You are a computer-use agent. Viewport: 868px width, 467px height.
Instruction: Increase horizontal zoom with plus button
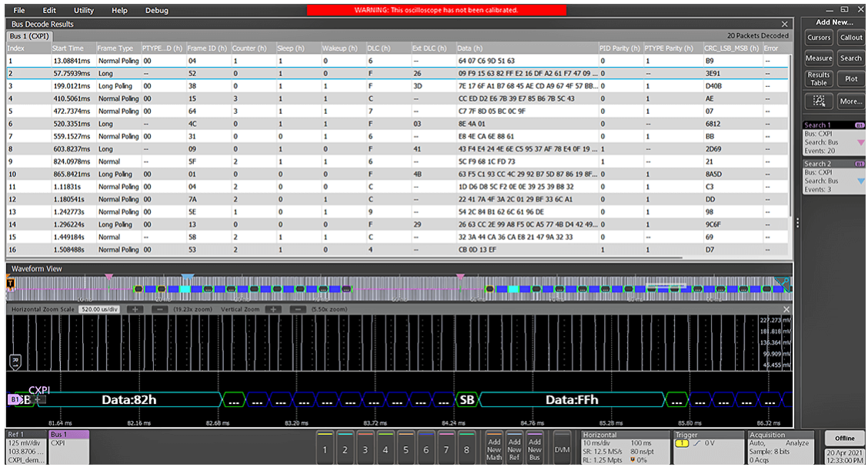135,309
